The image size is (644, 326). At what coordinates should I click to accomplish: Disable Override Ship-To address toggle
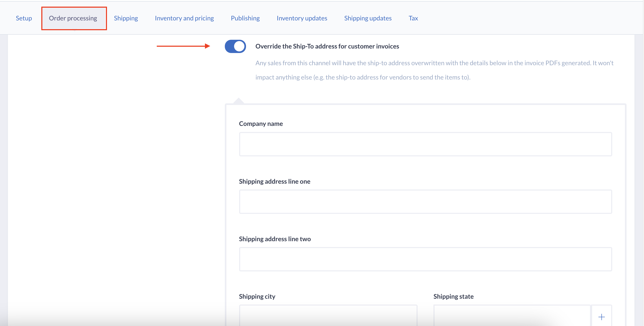pos(235,46)
